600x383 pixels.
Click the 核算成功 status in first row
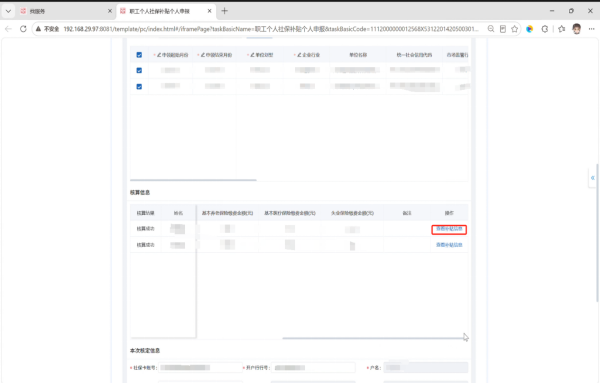[x=145, y=229]
